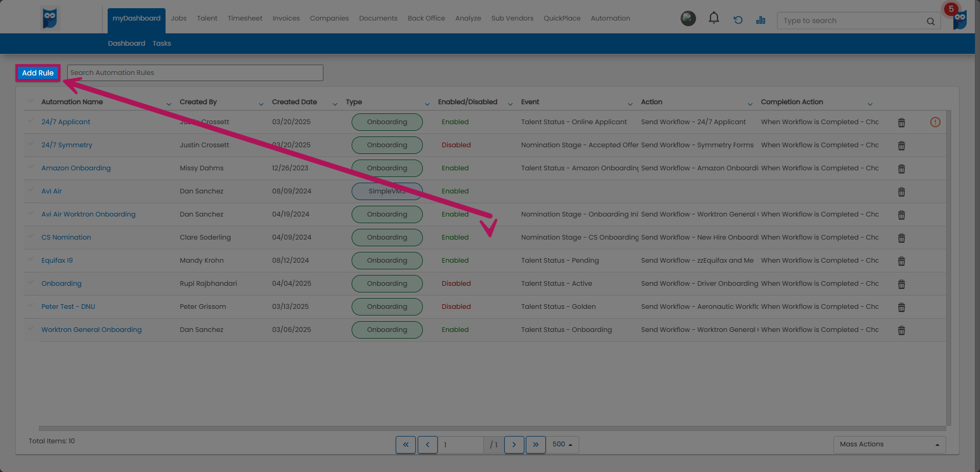This screenshot has height=472, width=980.
Task: Click the page number input field
Action: (x=460, y=445)
